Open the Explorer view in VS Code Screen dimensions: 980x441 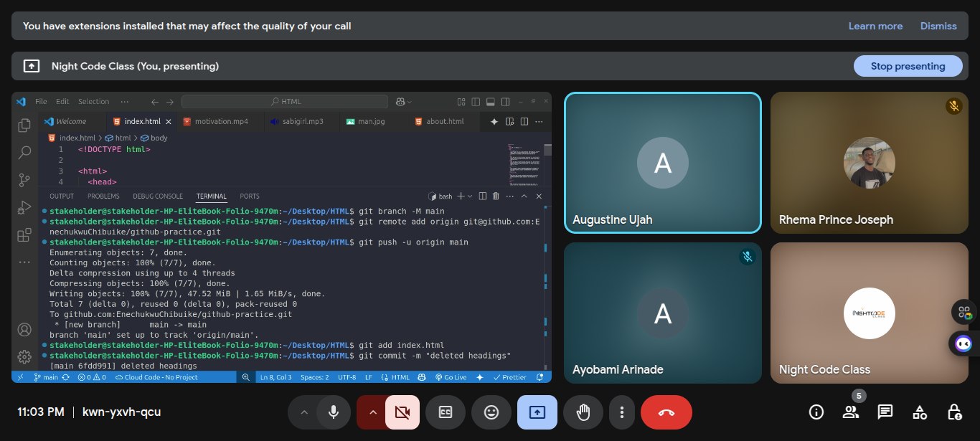pos(24,125)
